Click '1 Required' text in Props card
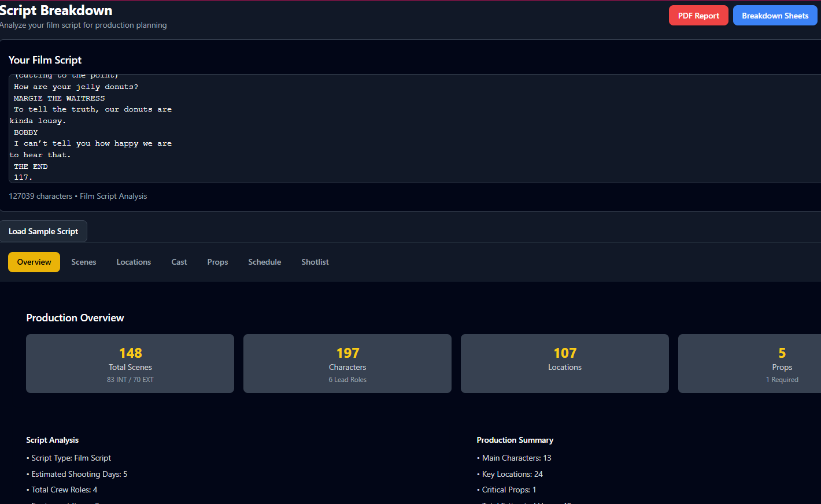Image resolution: width=821 pixels, height=504 pixels. click(782, 380)
